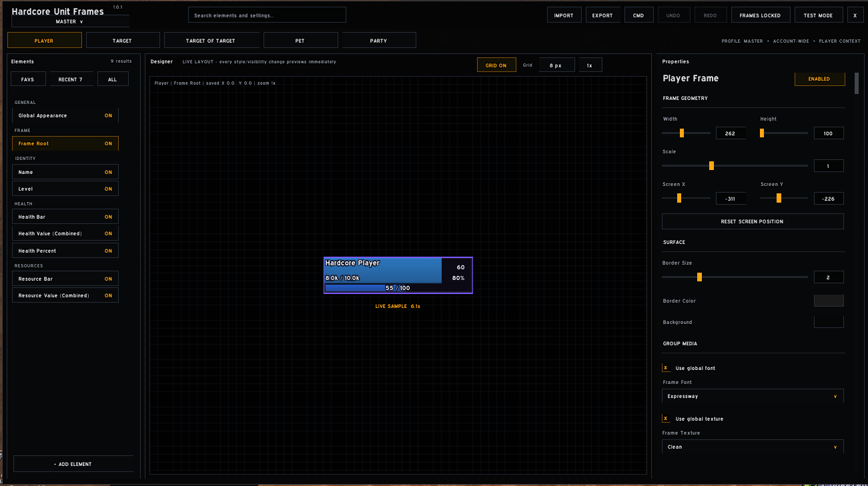Select the Resource Bar element

[x=65, y=279]
